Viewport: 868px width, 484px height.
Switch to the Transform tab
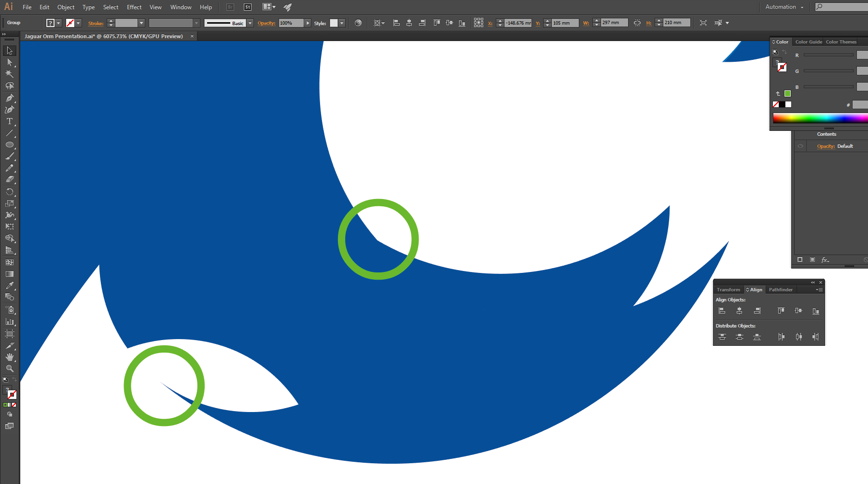pos(728,290)
